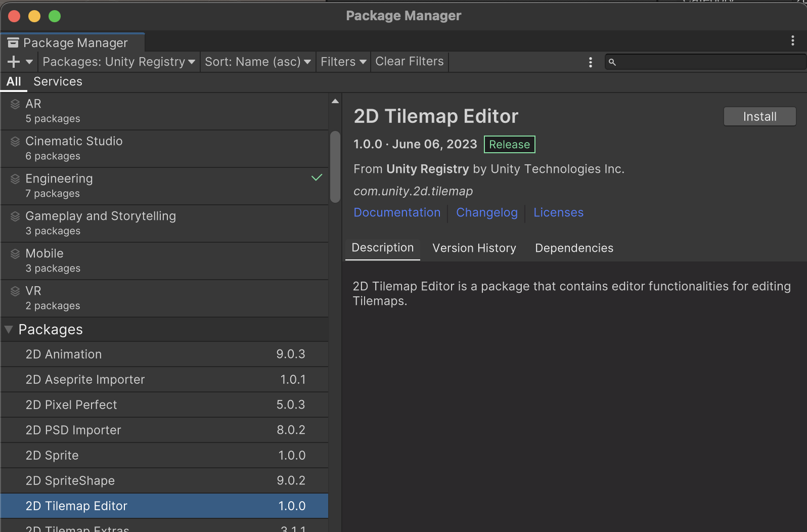Click VR feature set layers icon
This screenshot has width=807, height=532.
pos(15,291)
